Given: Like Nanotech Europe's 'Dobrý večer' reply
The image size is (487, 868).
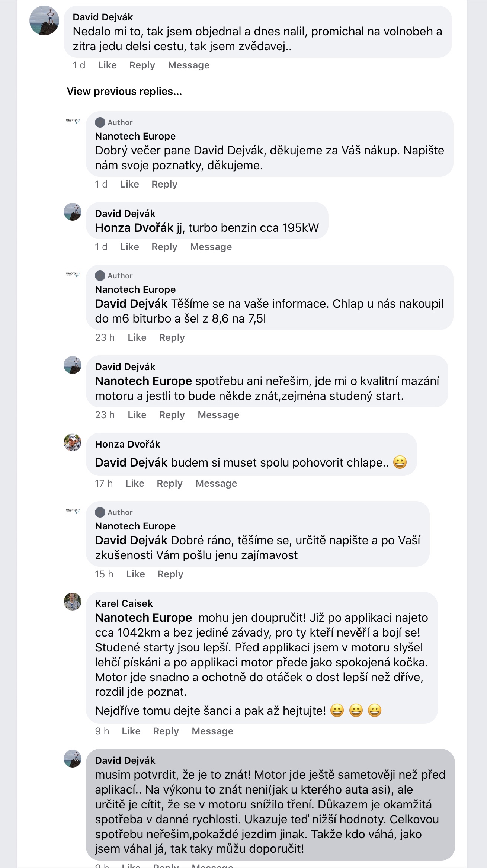Looking at the screenshot, I should click(x=129, y=184).
